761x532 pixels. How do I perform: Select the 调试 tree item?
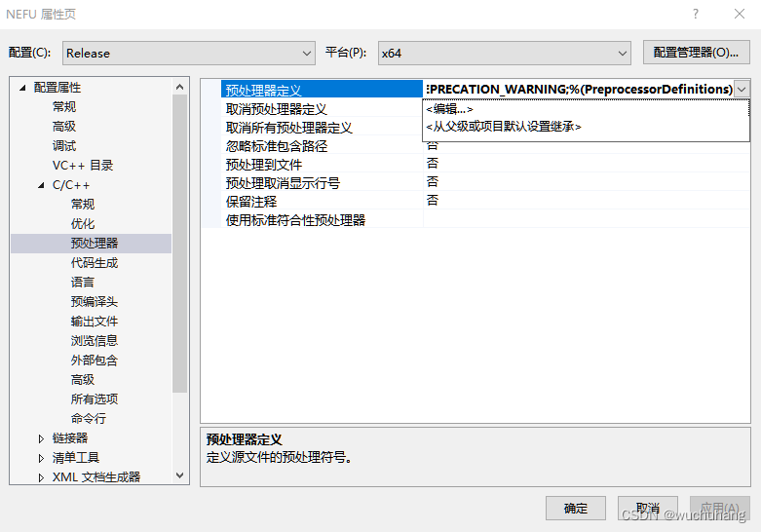(64, 145)
